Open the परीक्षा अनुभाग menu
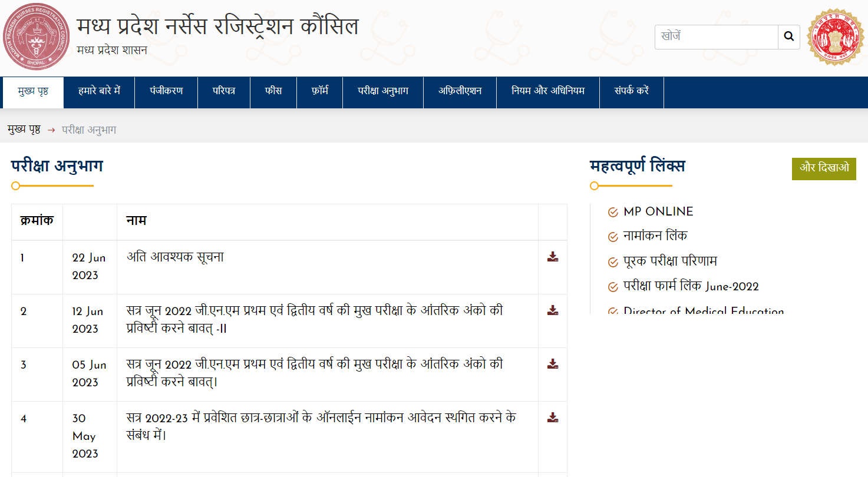Viewport: 868px width, 477px height. [x=383, y=91]
